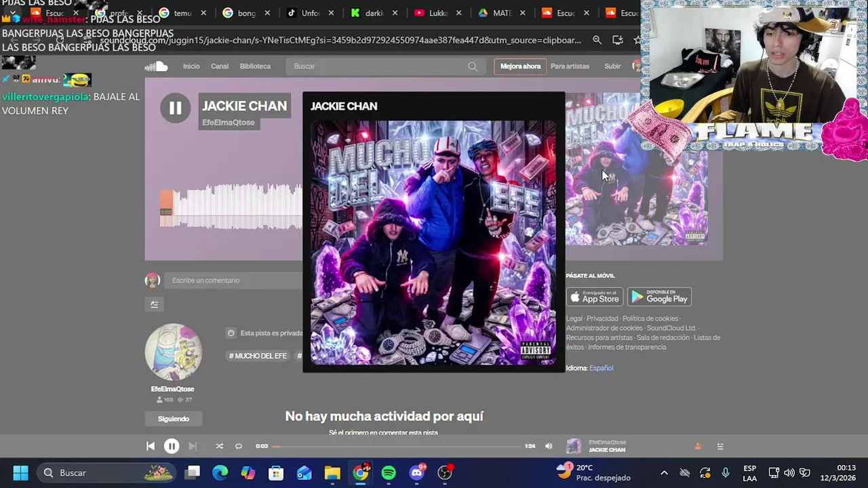
Task: Open the browser zoom magnifier icon in address bar
Action: [597, 41]
